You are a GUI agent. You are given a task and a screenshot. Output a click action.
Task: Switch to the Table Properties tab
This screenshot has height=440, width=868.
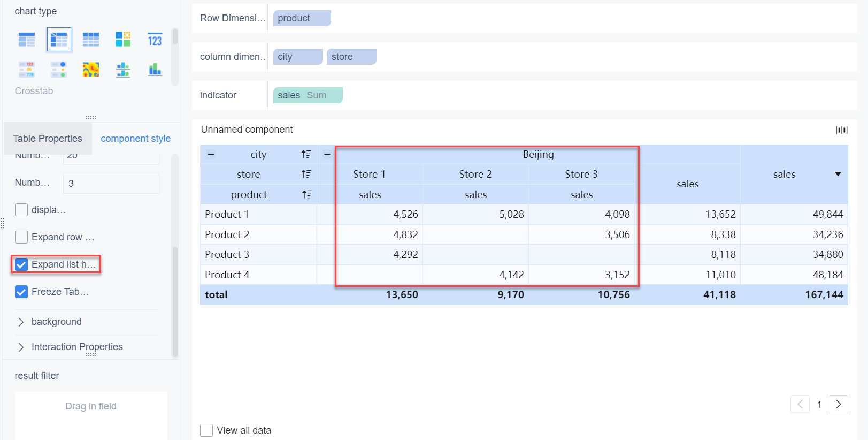[x=48, y=139]
